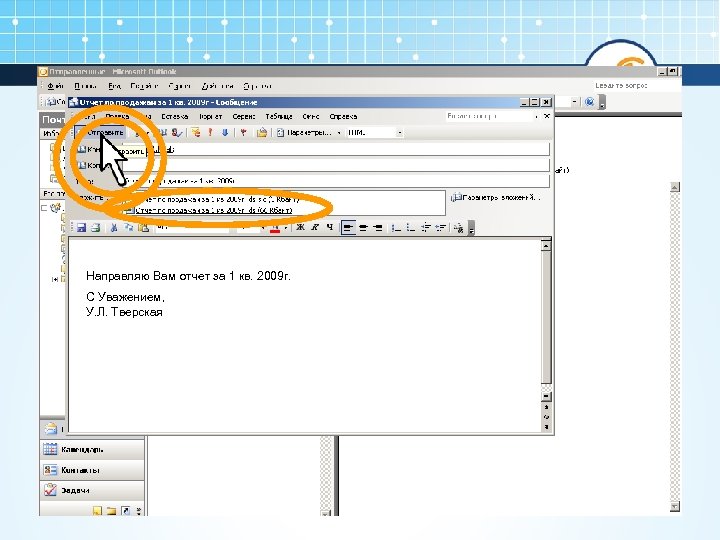Open Календарь in the navigation pane
This screenshot has height=540, width=720.
click(x=92, y=450)
